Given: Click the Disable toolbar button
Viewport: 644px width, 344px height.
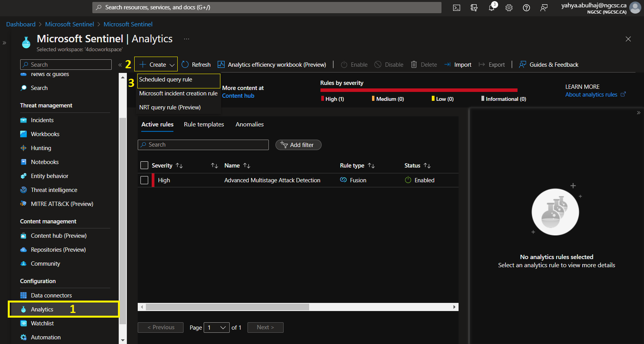Looking at the screenshot, I should pyautogui.click(x=389, y=64).
